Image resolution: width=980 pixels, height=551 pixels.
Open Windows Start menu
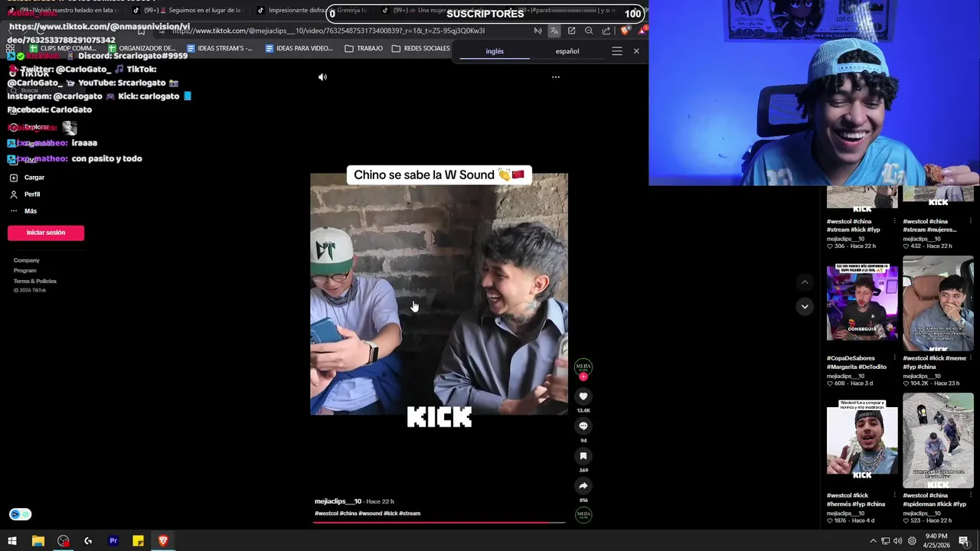coord(12,541)
